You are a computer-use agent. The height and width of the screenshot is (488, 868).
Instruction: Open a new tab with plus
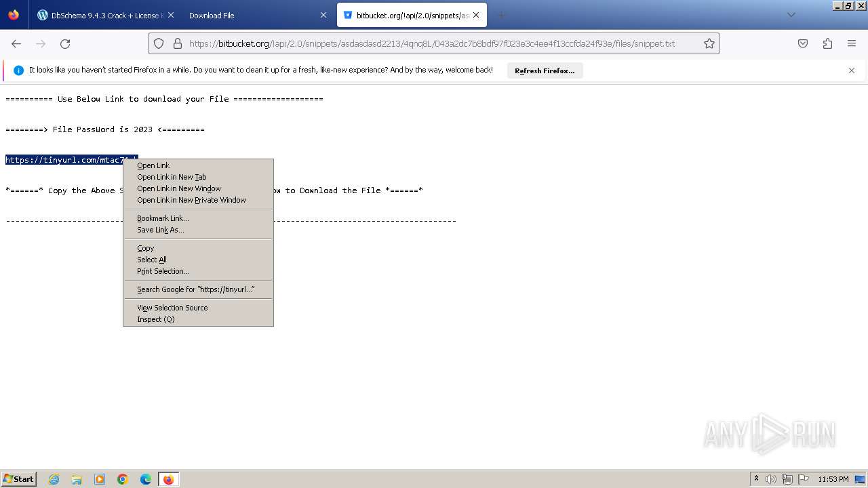click(x=502, y=15)
